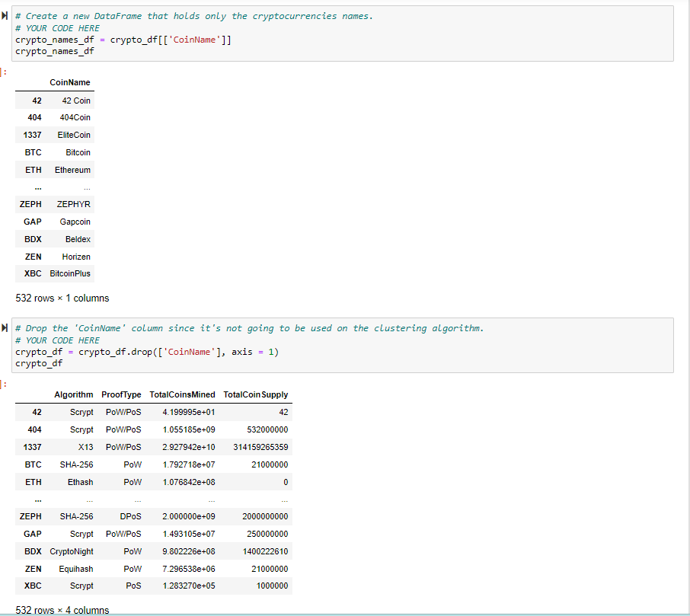The image size is (690, 616).
Task: Select the BTC row's 'SHA-256' cell
Action: (x=77, y=464)
